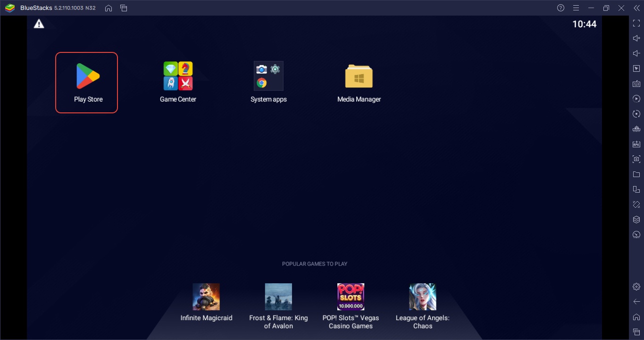This screenshot has width=644, height=340.
Task: Open keyboard game controls in sidebar
Action: (x=636, y=84)
